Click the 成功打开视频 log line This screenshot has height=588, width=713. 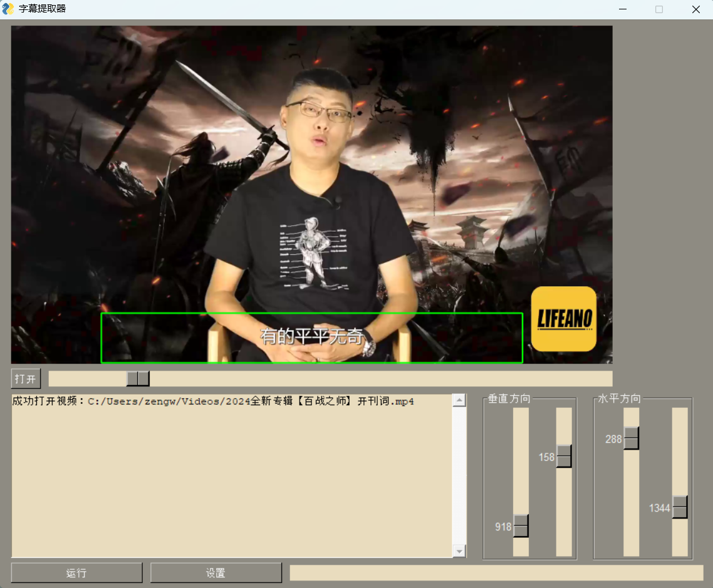[x=213, y=401]
